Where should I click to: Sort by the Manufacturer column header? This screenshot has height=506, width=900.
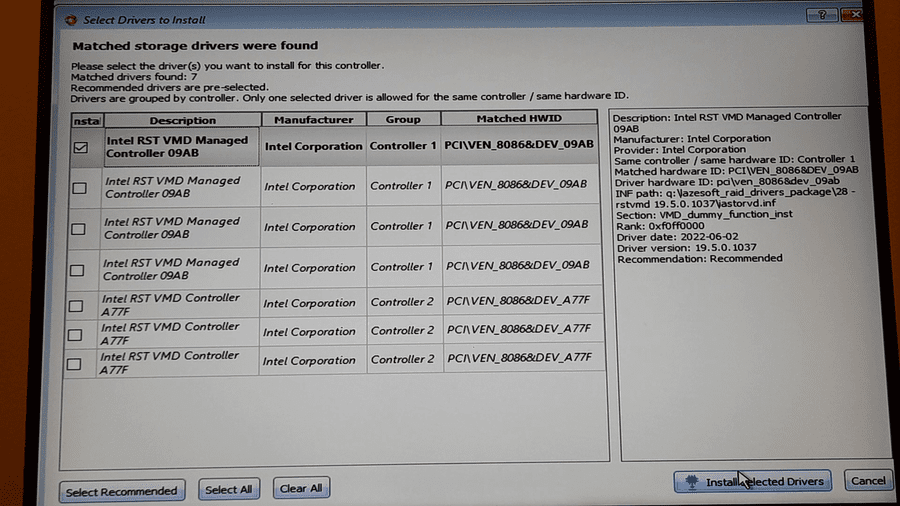pyautogui.click(x=313, y=119)
